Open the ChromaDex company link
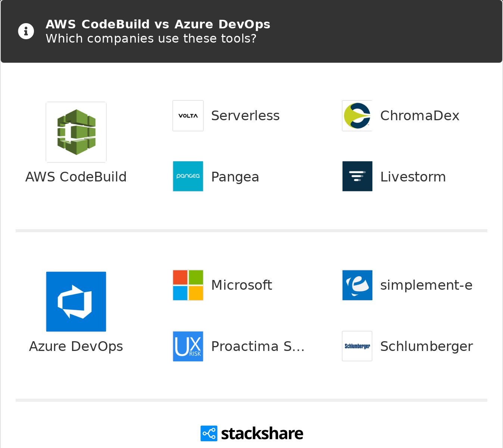The image size is (503, 448). click(419, 116)
